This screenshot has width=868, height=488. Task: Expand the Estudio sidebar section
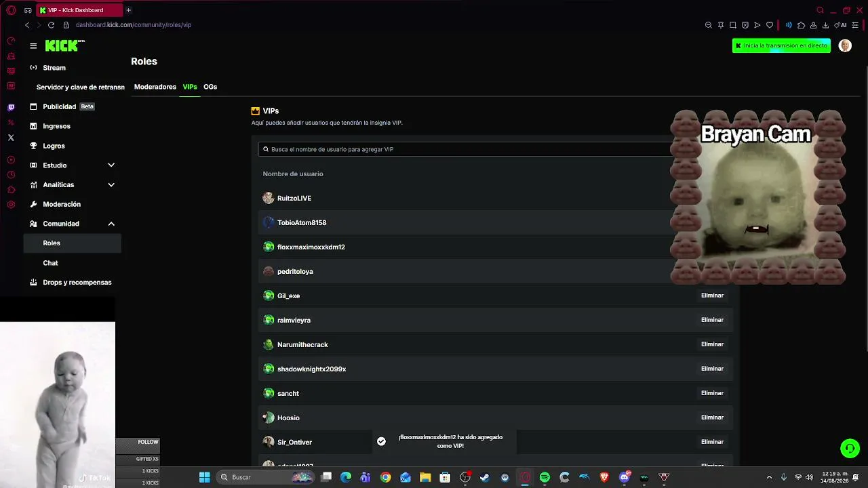(x=111, y=165)
